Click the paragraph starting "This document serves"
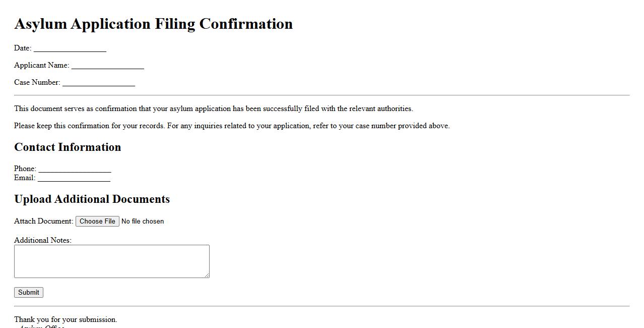Screen dimensions: 644x328 click(x=213, y=108)
